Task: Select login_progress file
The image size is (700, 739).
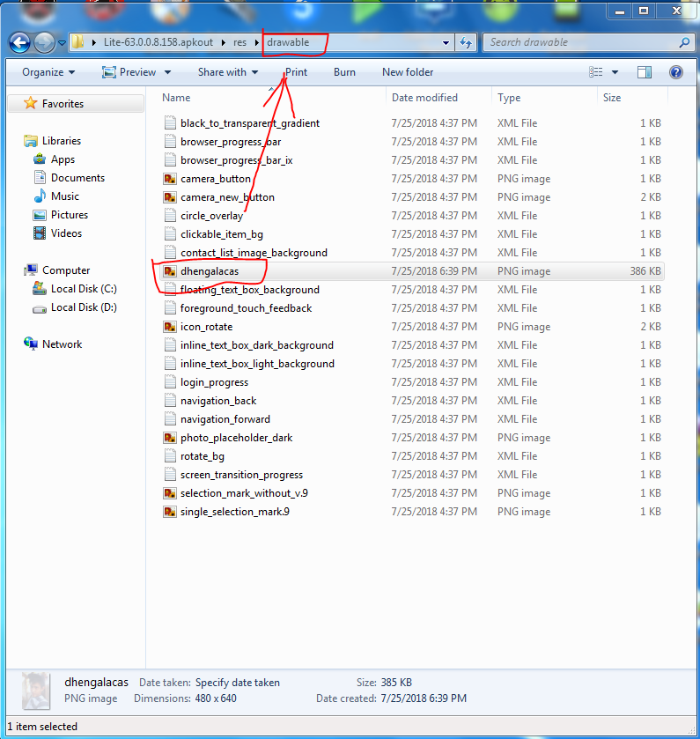Action: (214, 382)
